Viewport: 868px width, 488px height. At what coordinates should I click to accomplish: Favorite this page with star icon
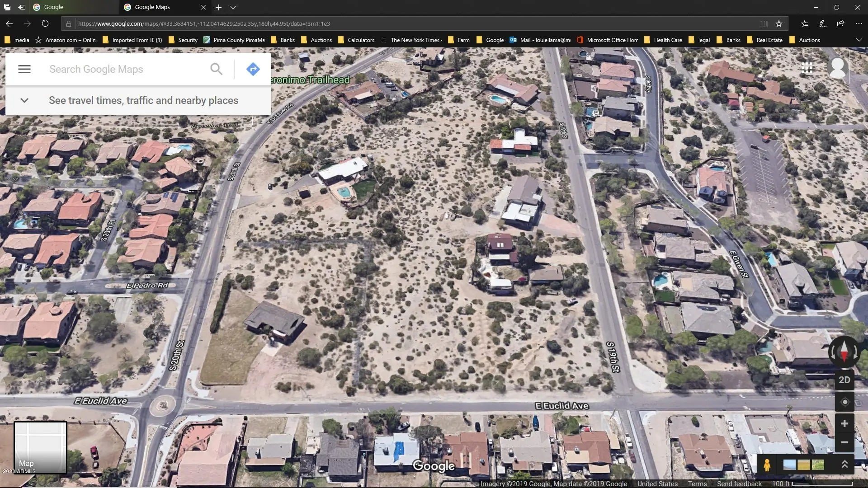[x=779, y=23]
